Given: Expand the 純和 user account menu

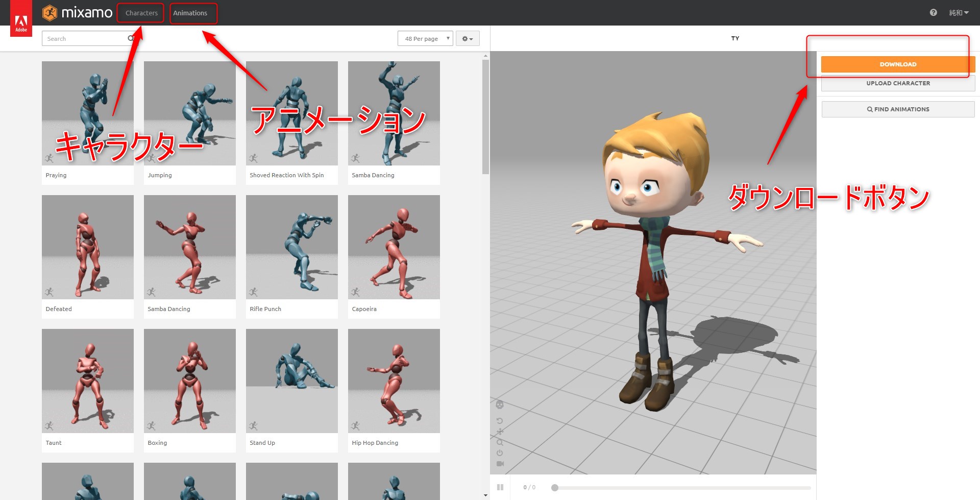Looking at the screenshot, I should click(x=959, y=13).
